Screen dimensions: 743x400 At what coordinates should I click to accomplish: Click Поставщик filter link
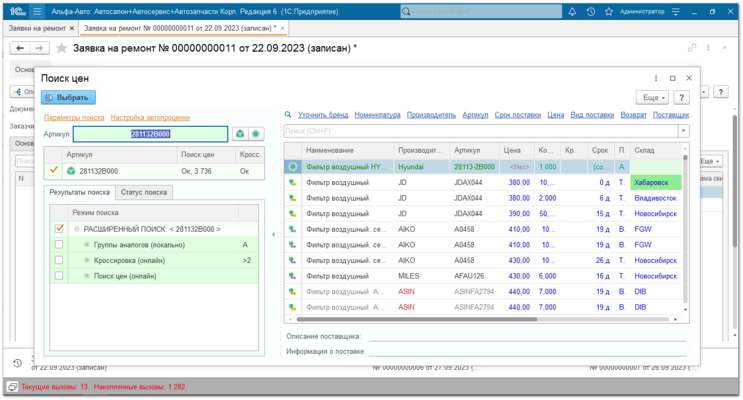(671, 115)
